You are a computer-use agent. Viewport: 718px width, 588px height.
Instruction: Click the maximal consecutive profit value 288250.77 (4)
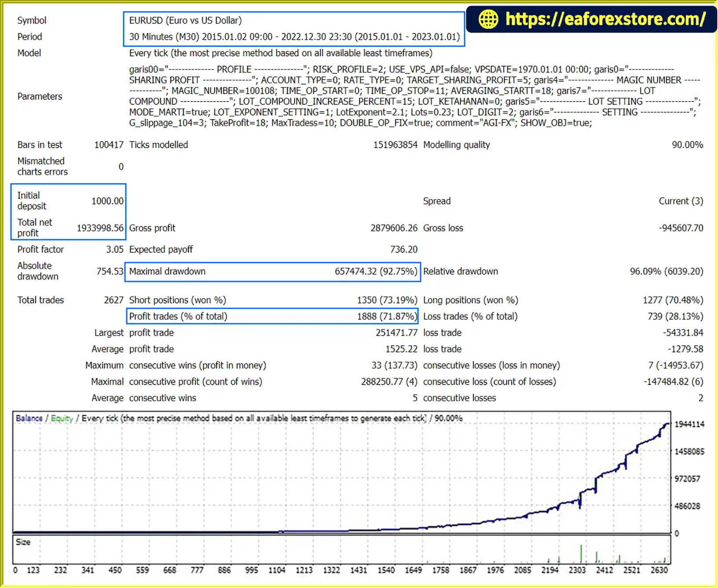click(x=389, y=381)
